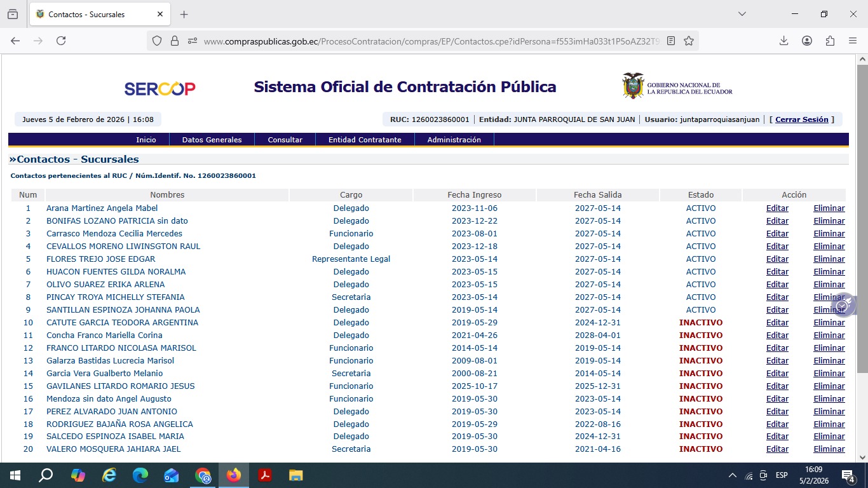
Task: Click the page vertical scrollbar thumb
Action: [x=862, y=216]
